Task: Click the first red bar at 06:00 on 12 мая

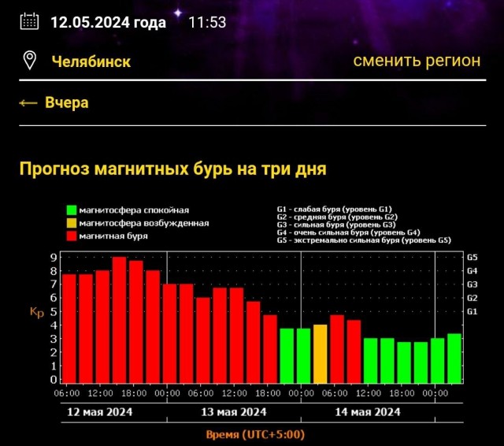Action: pos(69,329)
